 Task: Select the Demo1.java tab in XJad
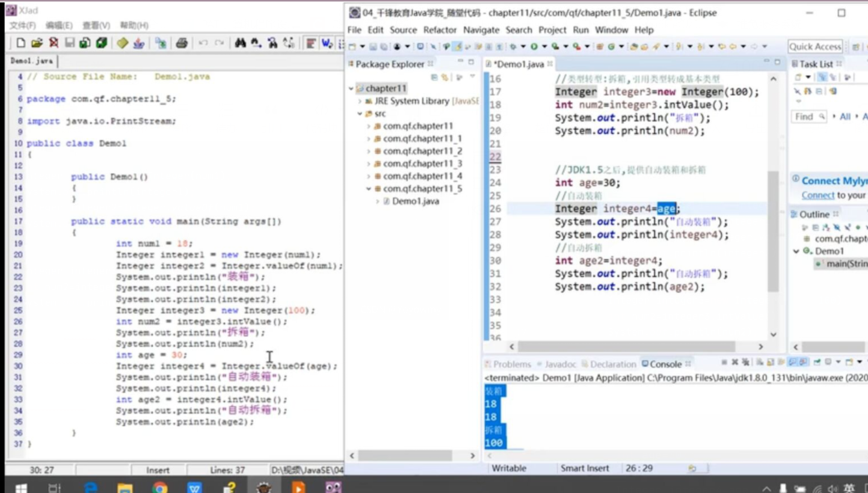click(x=31, y=61)
